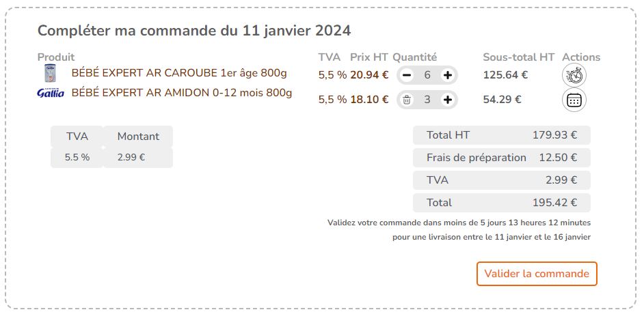644x325 pixels.
Task: Open BÉBÉ EXPERT AR AMIDON 0-12 mois product
Action: pos(182,93)
